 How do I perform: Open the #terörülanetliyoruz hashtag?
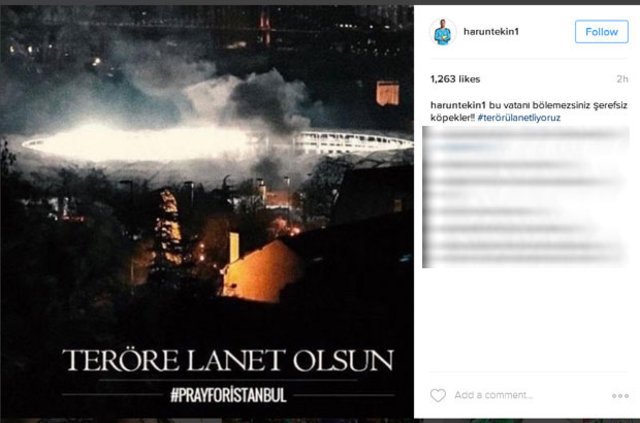pos(519,118)
